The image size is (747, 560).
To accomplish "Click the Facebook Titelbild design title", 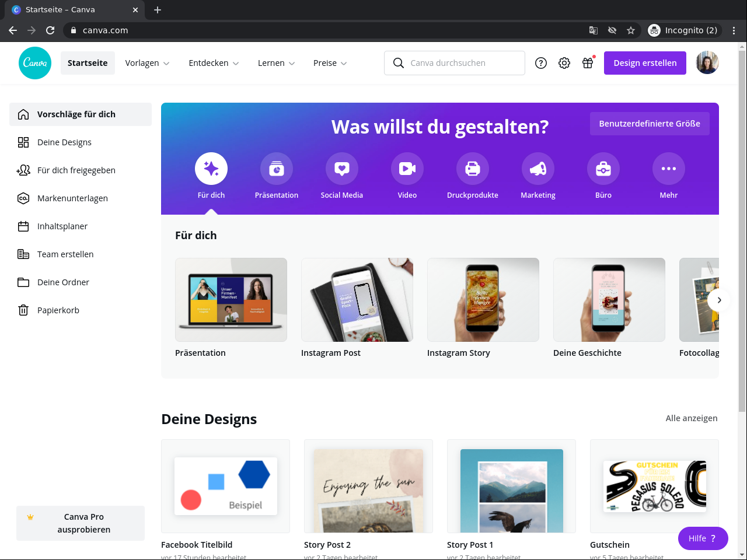I will tap(197, 545).
